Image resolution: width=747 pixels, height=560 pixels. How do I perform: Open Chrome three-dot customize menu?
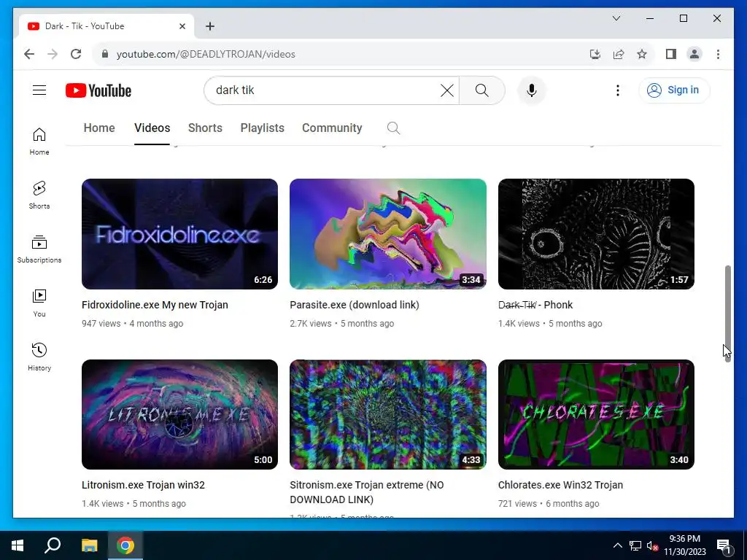(x=718, y=54)
